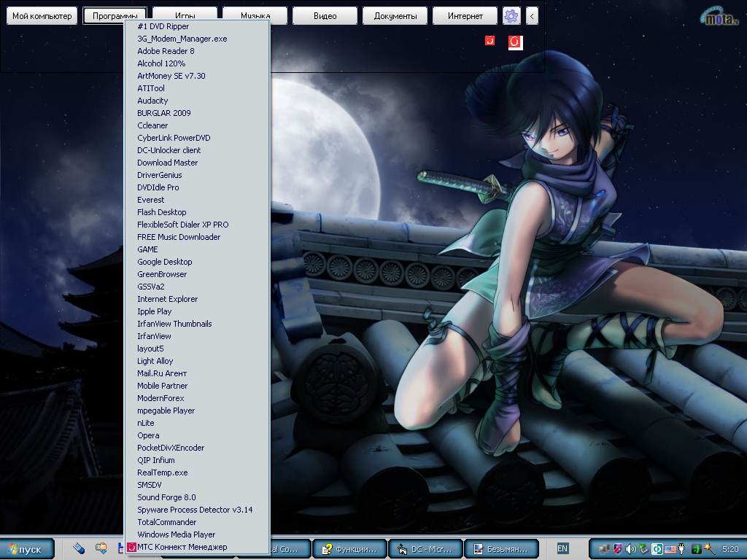Click the Программы panel button

tap(115, 16)
